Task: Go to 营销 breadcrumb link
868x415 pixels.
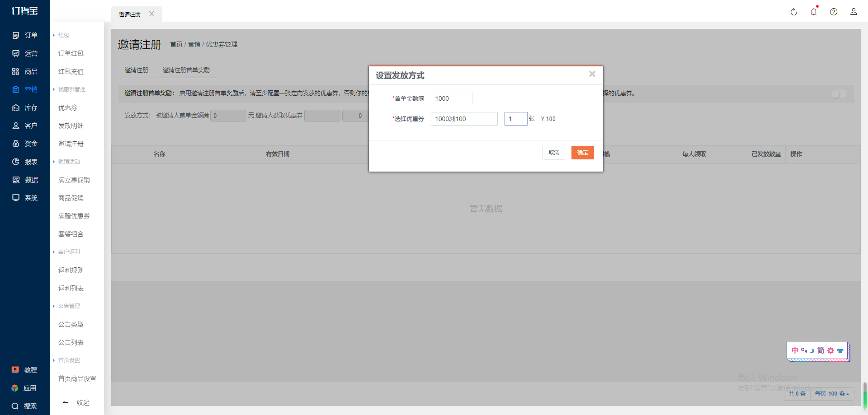Action: click(x=194, y=44)
